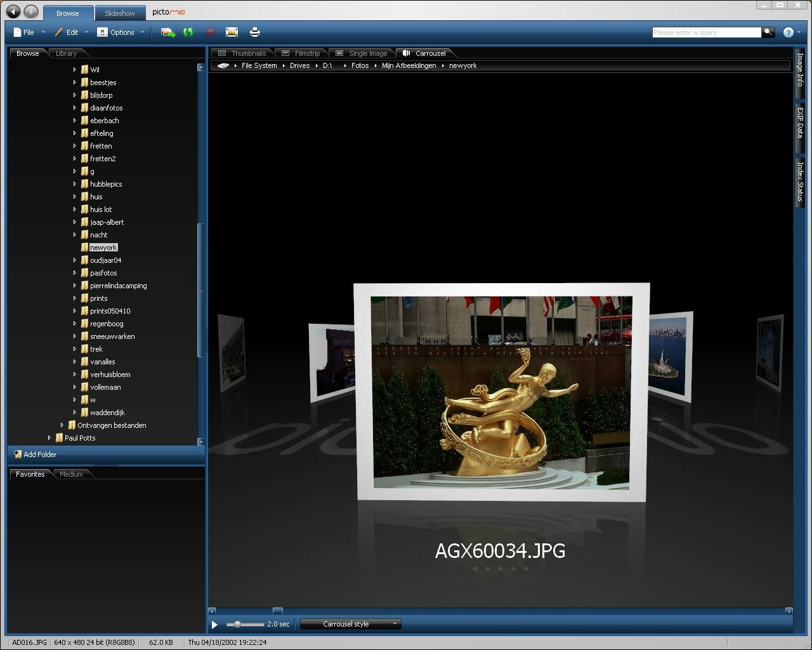Open the Options menu
The height and width of the screenshot is (650, 812).
[116, 32]
